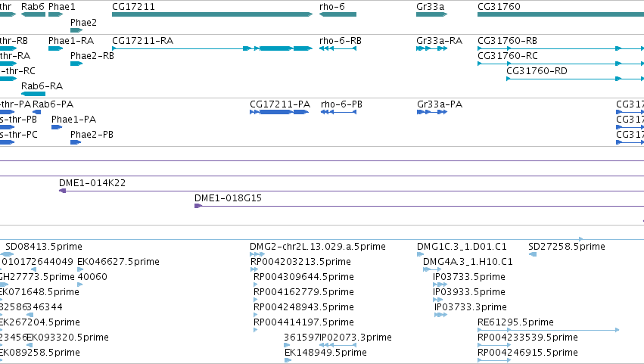Image resolution: width=644 pixels, height=364 pixels.
Task: Click the EK093320.5prime EST label
Action: tap(68, 338)
